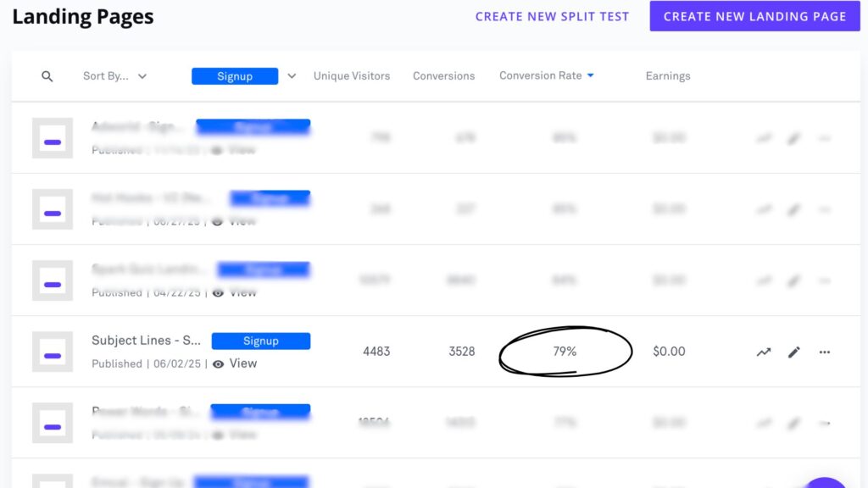The height and width of the screenshot is (488, 868).
Task: Select the blue Signup filter tag
Action: click(x=235, y=76)
